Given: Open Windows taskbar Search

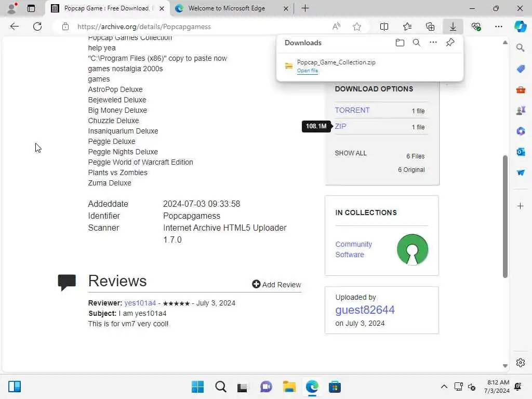Looking at the screenshot, I should [220, 387].
